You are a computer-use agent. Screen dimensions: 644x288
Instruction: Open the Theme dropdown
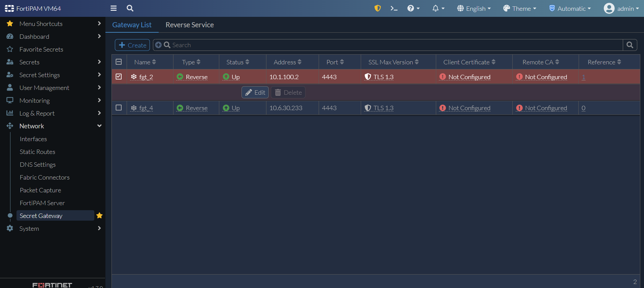click(520, 8)
